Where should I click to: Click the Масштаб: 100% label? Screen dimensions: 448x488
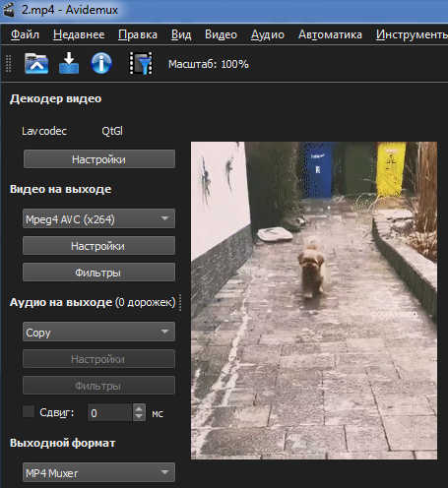coord(208,64)
